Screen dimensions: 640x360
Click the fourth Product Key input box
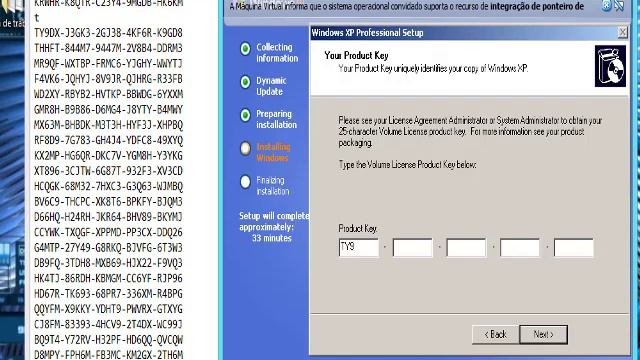(x=520, y=248)
